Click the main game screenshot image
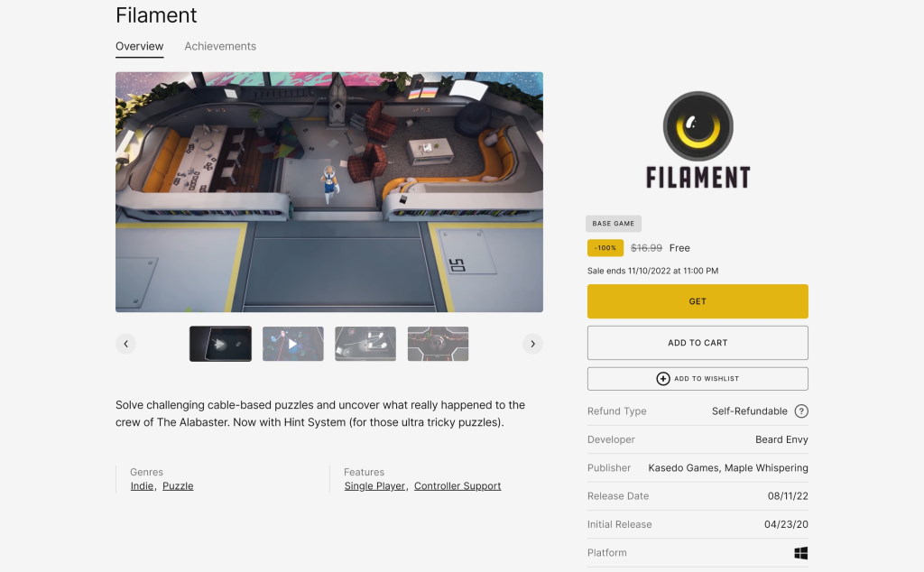This screenshot has height=572, width=924. tap(328, 192)
